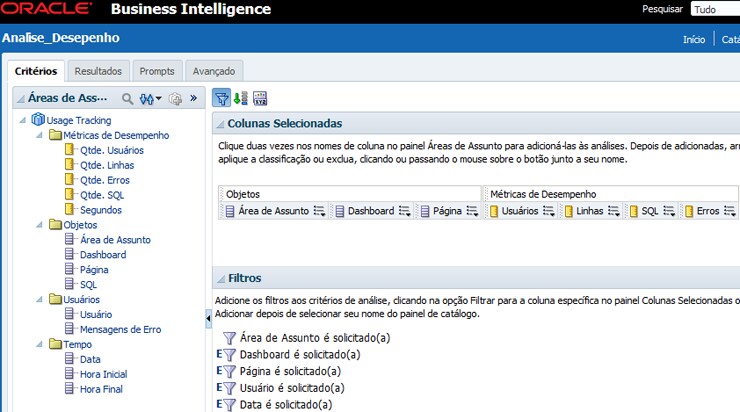
Task: Click 'Dashboard é solicitado(a)' filter text
Action: click(300, 355)
